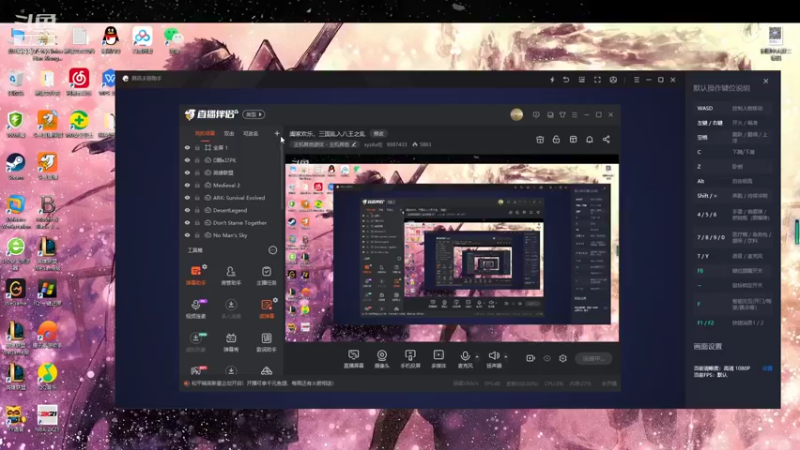Viewport: 800px width, 450px height.
Task: Open hamburger menu in emulator title bar
Action: (x=636, y=80)
